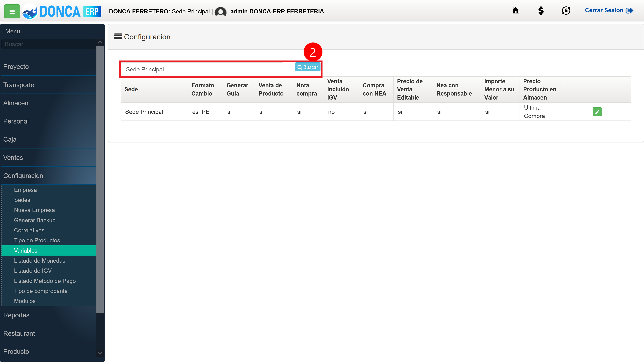Expand the Almacen menu
The width and height of the screenshot is (644, 362).
[x=49, y=103]
